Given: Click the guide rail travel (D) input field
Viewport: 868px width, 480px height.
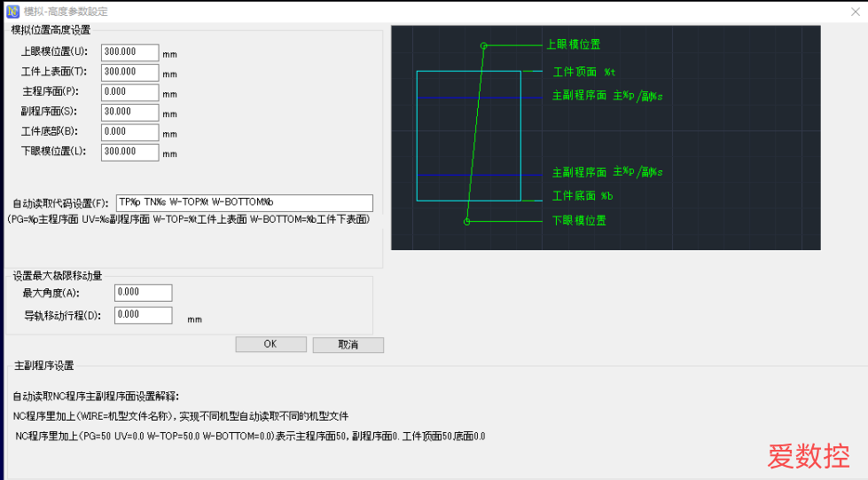Looking at the screenshot, I should 144,315.
